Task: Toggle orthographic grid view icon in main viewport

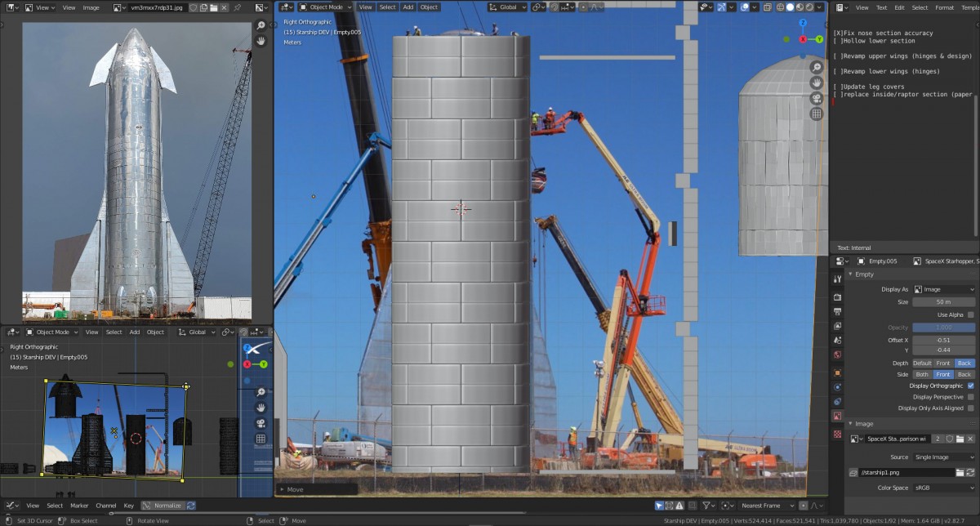Action: pos(816,114)
